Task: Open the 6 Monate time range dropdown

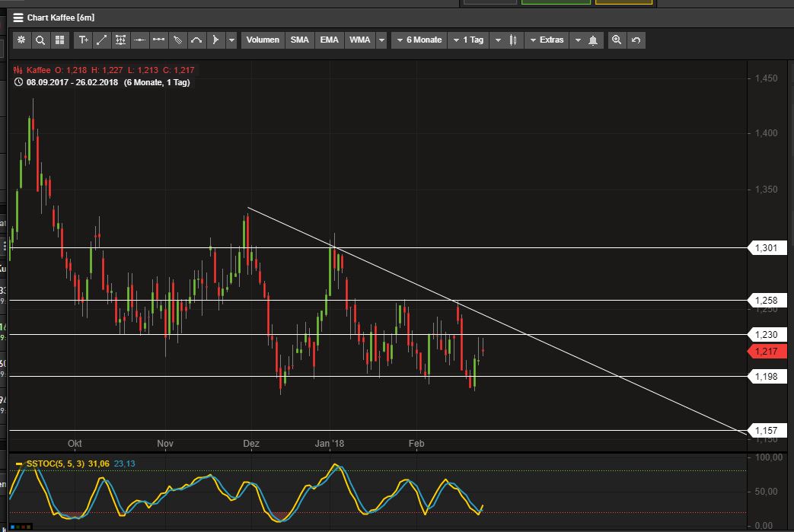Action: [418, 40]
